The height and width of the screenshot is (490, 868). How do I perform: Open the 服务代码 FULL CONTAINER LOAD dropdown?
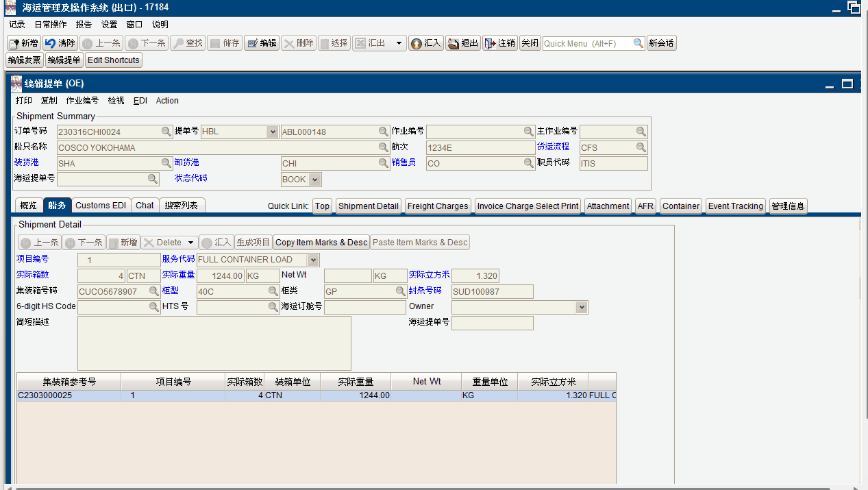coord(313,260)
